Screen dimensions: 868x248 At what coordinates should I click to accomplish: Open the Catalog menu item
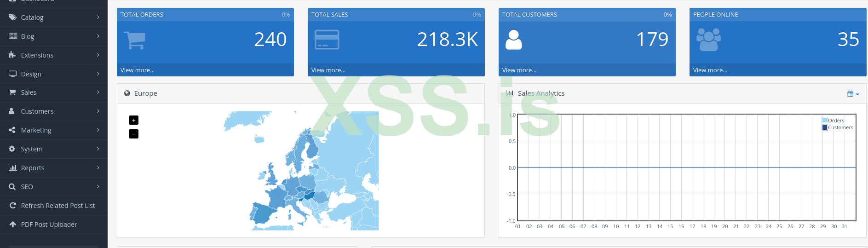(x=54, y=17)
